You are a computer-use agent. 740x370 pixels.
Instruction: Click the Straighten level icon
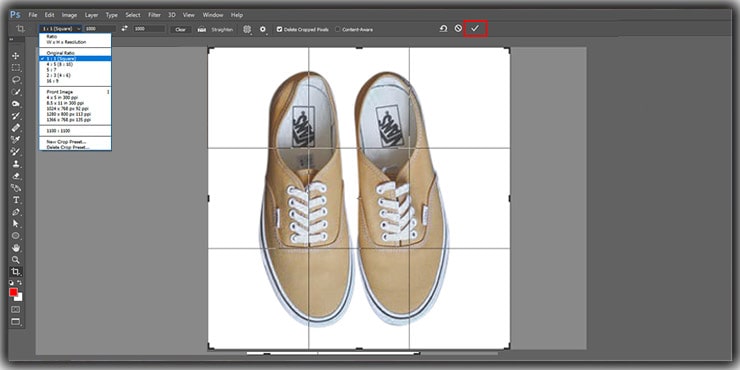coord(202,29)
